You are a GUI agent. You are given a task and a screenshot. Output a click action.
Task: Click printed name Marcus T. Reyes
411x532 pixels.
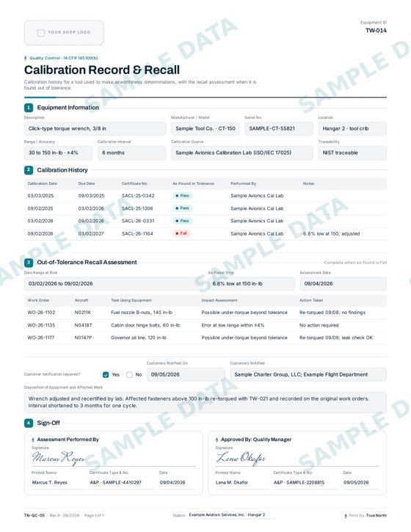(50, 482)
